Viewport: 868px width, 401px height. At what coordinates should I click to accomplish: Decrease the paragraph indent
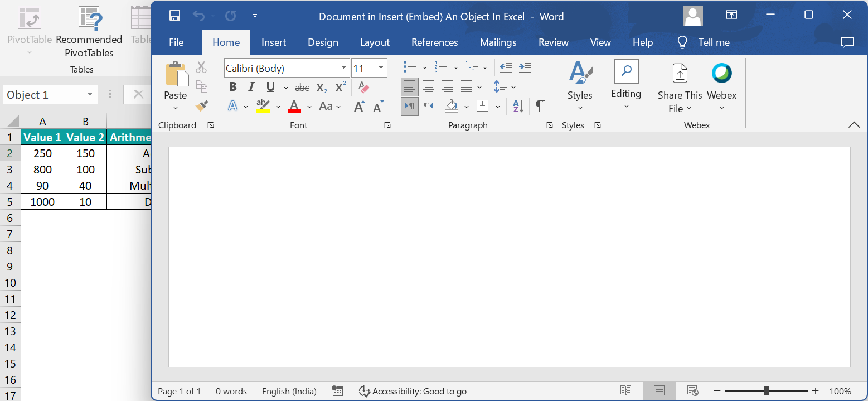pyautogui.click(x=506, y=67)
